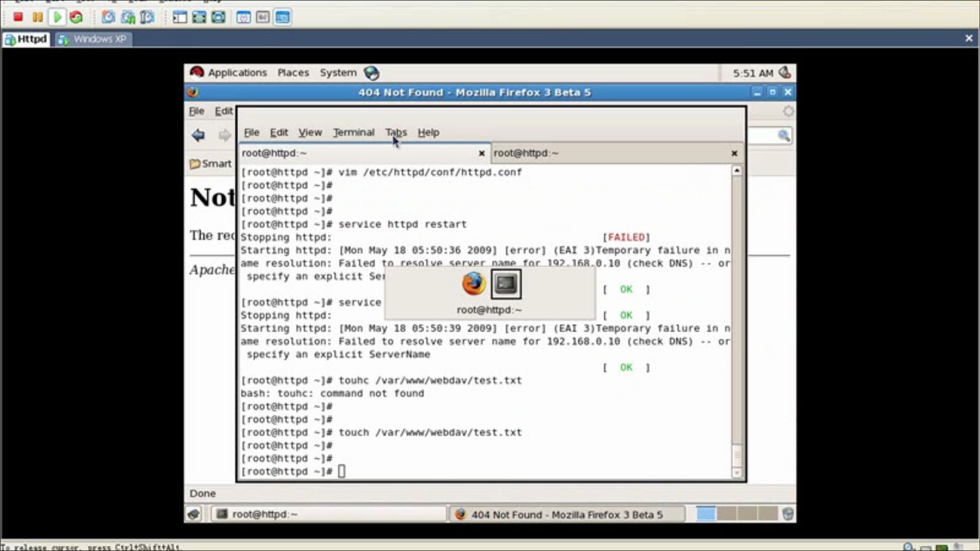Switch to the Httpd VM tab
Screen dimensions: 980x551
point(26,39)
